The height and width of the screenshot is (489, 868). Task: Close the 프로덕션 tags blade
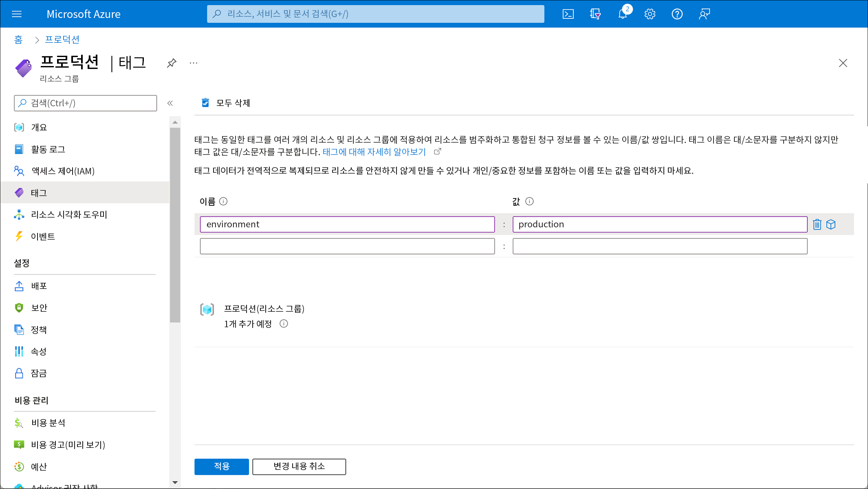843,63
